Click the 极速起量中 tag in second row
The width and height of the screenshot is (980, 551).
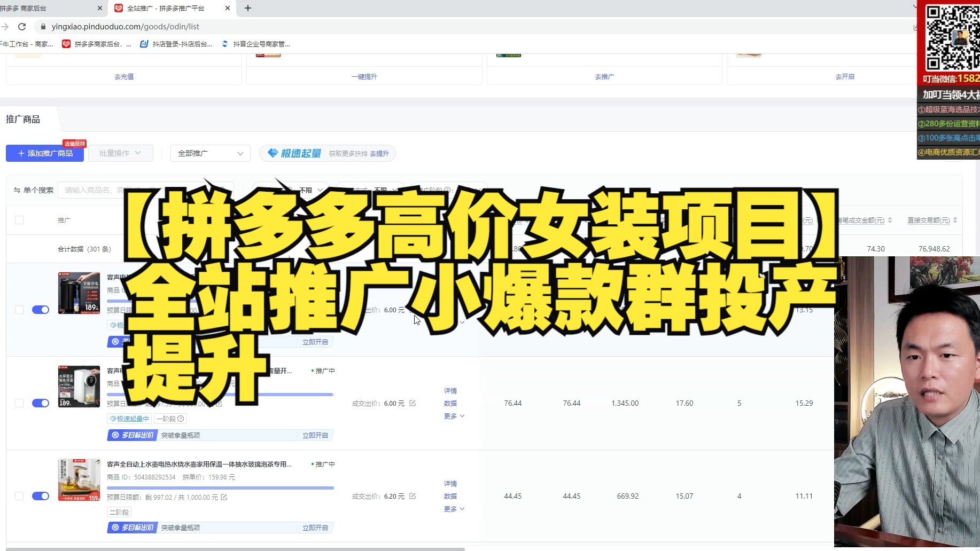click(x=129, y=419)
